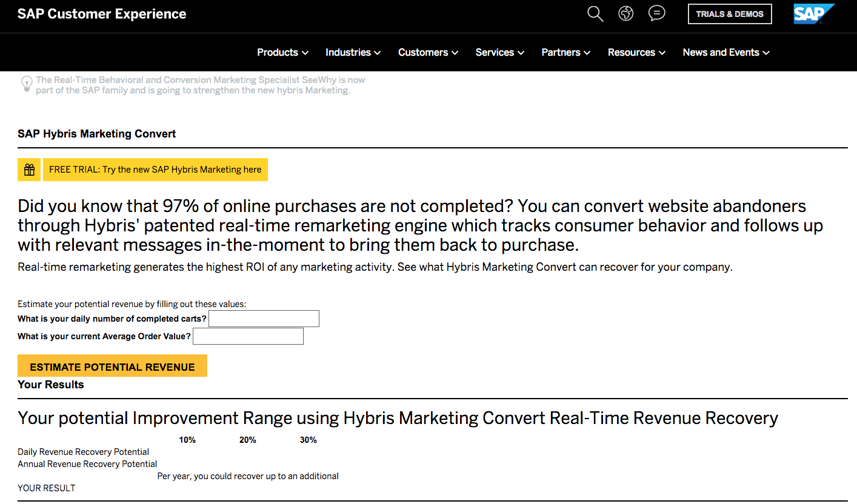The height and width of the screenshot is (504, 857).
Task: Expand the Services menu
Action: pos(499,52)
